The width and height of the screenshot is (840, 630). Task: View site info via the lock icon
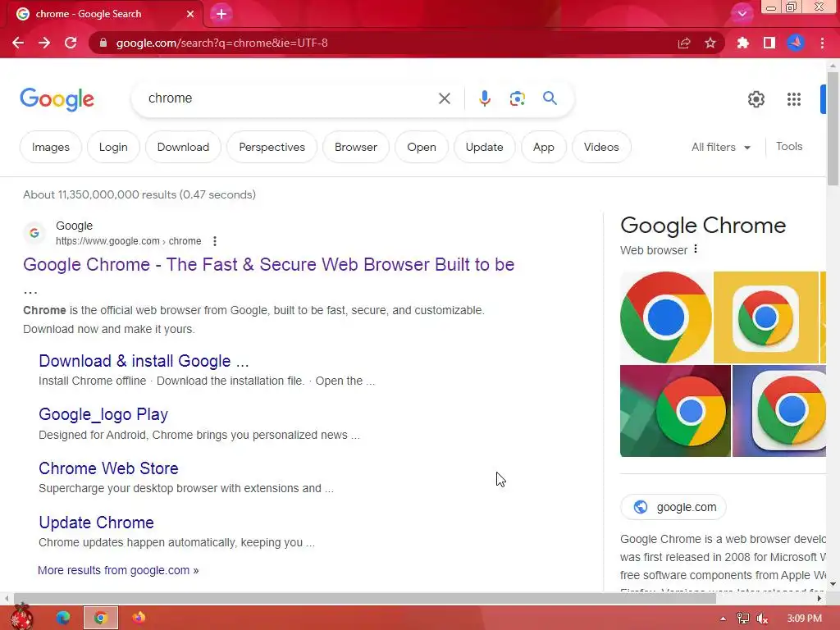click(x=103, y=43)
